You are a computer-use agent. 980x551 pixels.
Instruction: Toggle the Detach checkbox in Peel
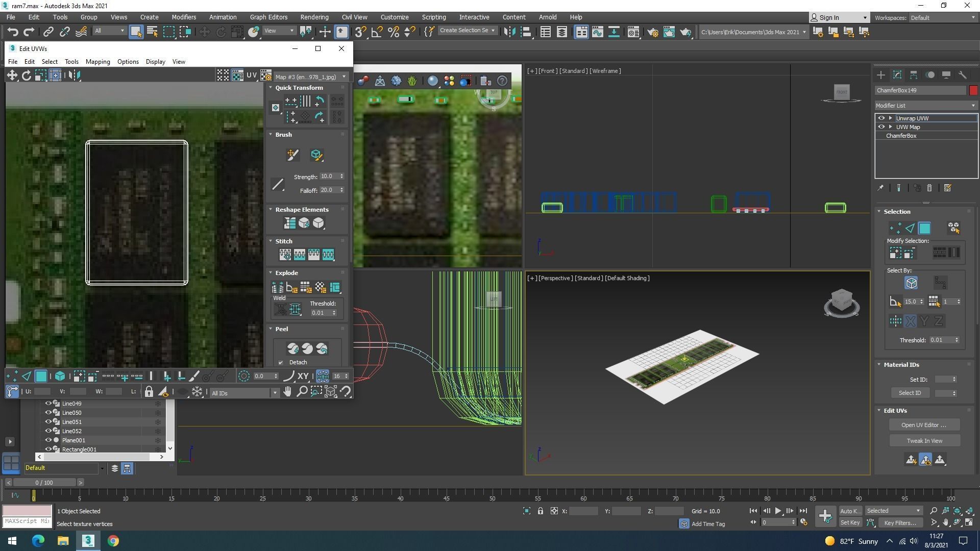pos(280,362)
